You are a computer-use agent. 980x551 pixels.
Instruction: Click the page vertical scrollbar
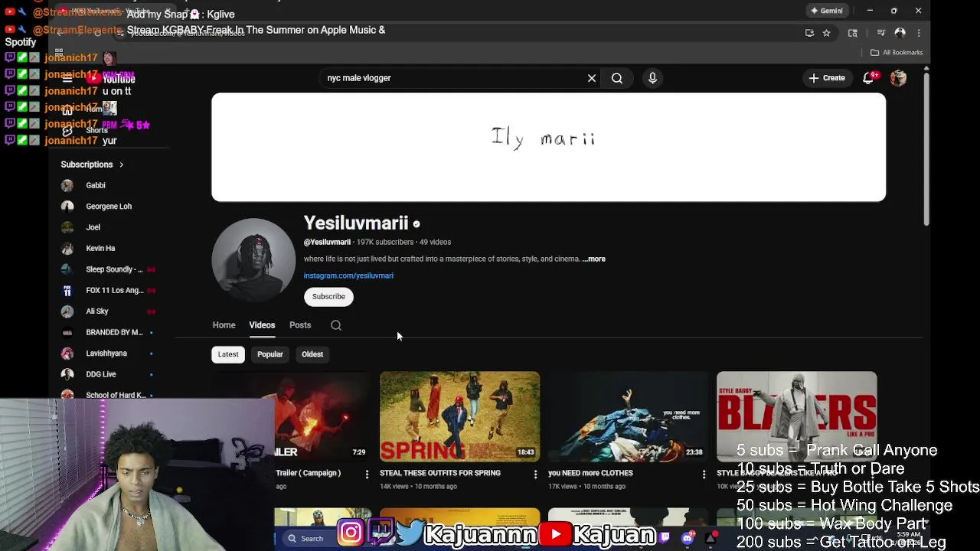926,149
